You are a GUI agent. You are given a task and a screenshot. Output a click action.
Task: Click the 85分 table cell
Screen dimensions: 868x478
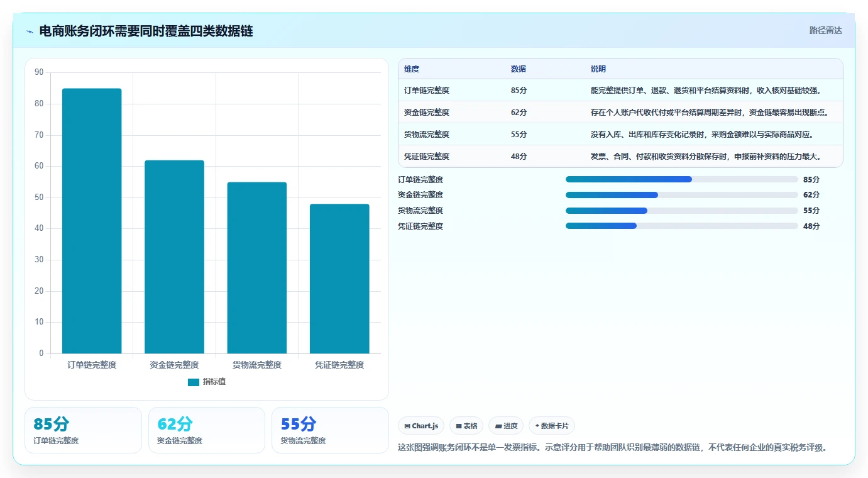[519, 91]
